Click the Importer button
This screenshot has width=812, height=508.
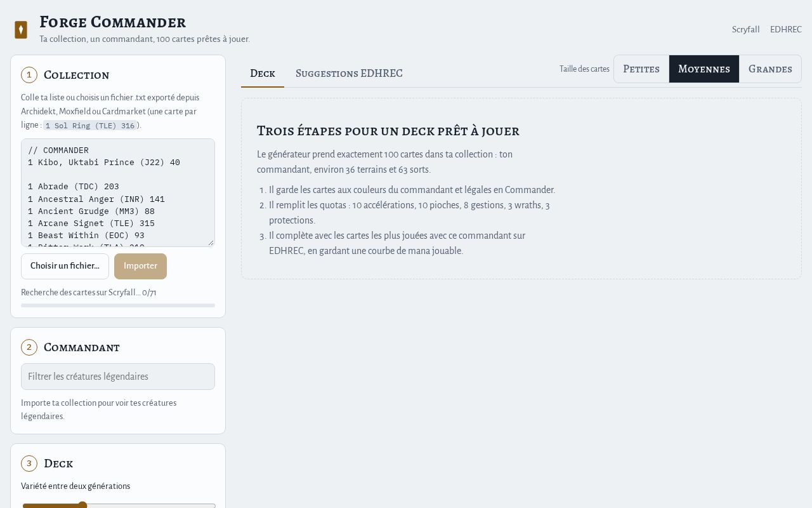(x=140, y=266)
